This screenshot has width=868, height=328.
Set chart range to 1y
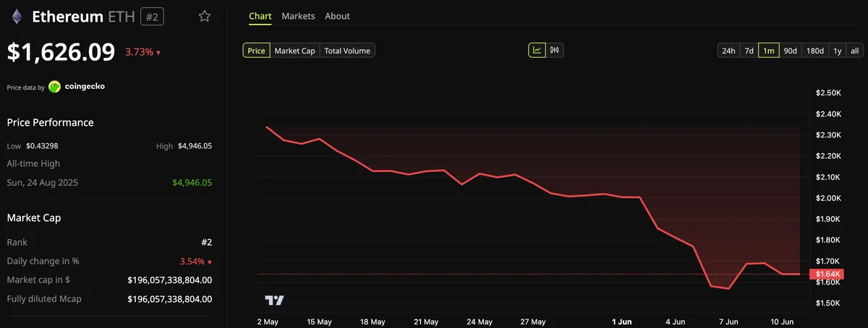(x=838, y=51)
